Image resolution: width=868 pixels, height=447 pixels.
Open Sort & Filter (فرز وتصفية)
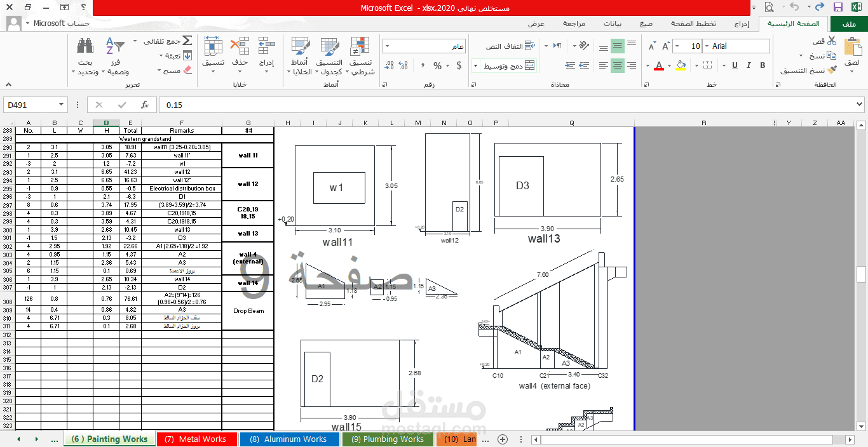[x=114, y=57]
